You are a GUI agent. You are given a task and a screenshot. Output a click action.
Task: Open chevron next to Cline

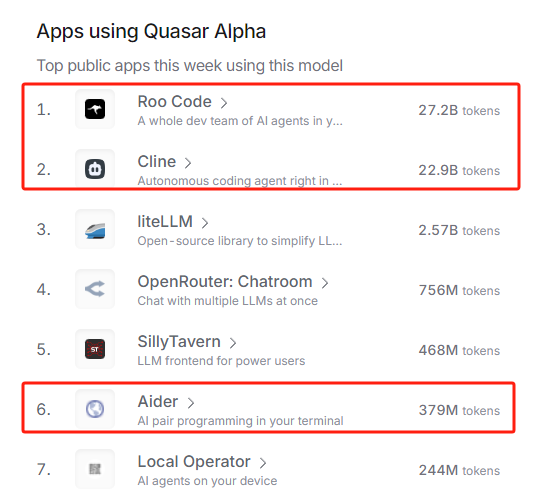[x=188, y=163]
